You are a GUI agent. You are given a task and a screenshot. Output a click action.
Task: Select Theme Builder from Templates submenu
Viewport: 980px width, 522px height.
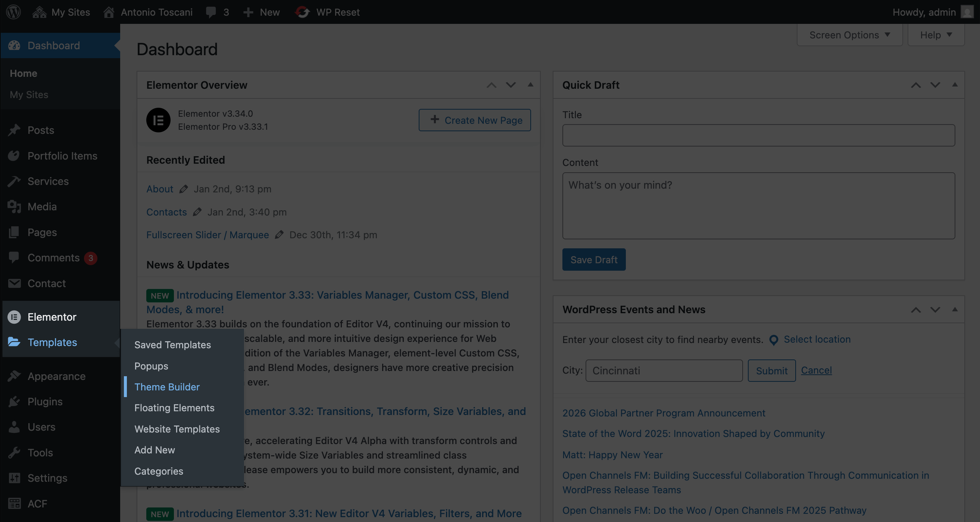pyautogui.click(x=167, y=387)
